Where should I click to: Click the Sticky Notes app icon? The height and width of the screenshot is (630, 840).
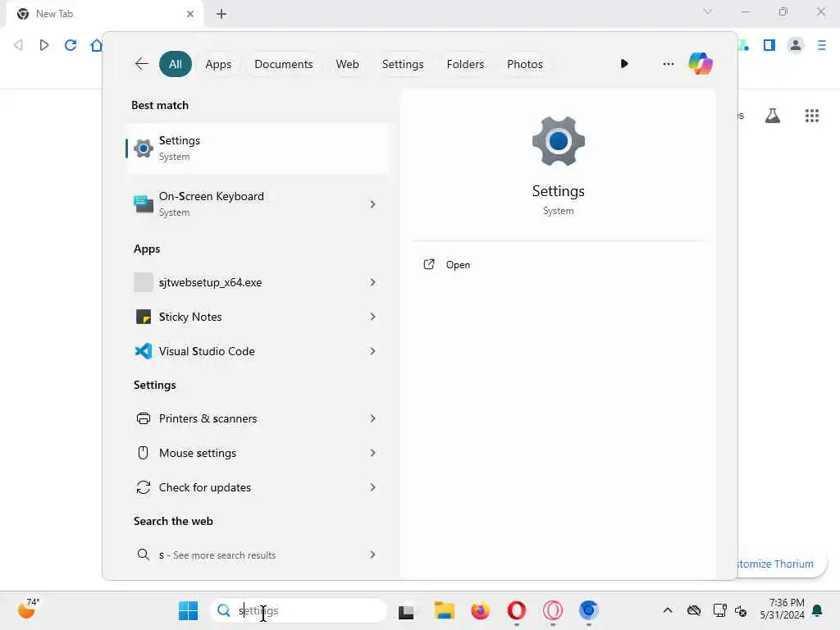point(143,317)
